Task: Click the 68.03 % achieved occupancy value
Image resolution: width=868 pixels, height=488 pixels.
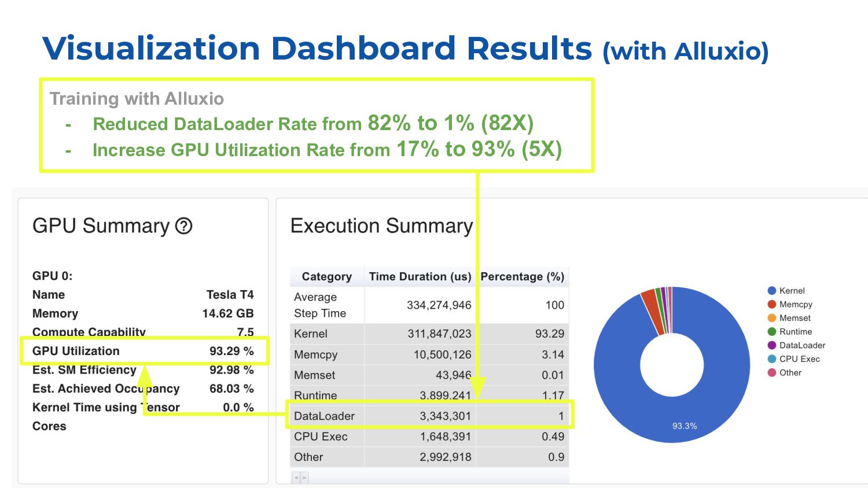Action: click(231, 389)
